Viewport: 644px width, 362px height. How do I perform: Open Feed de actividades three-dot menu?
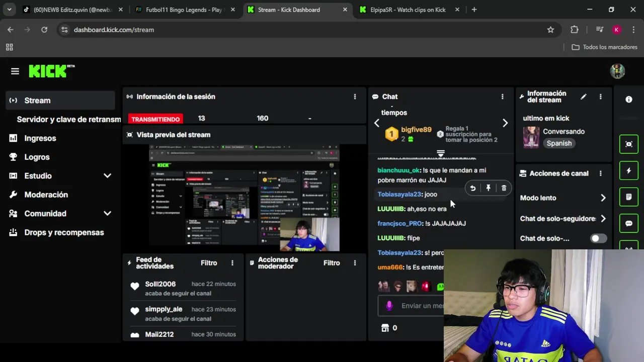(232, 263)
